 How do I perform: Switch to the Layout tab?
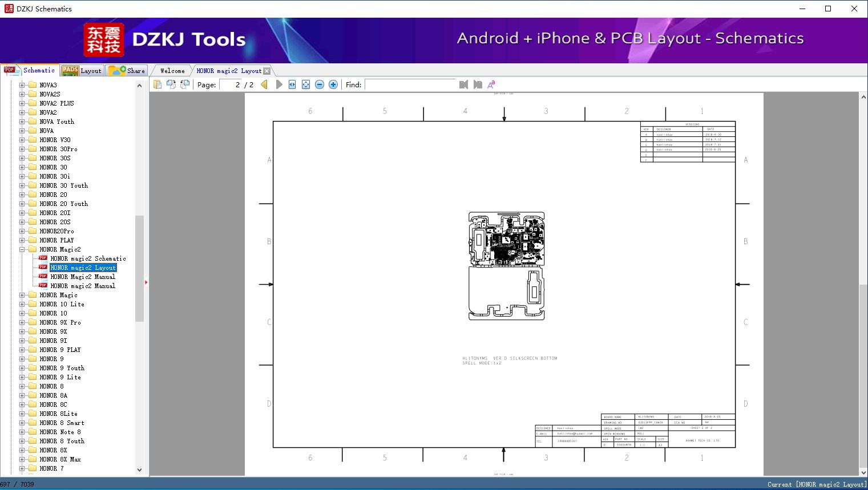82,71
